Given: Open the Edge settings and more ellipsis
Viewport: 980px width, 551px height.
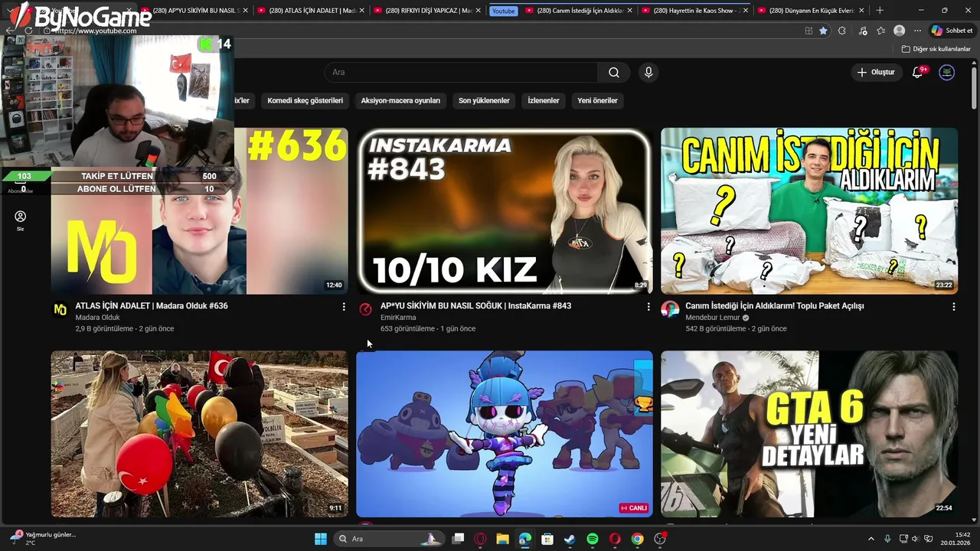Looking at the screenshot, I should click(x=917, y=31).
